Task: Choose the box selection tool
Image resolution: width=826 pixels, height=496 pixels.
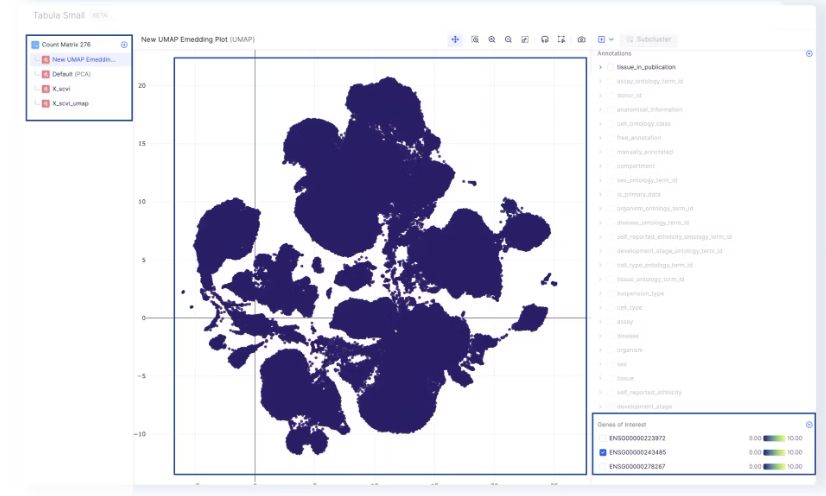Action: 562,39
